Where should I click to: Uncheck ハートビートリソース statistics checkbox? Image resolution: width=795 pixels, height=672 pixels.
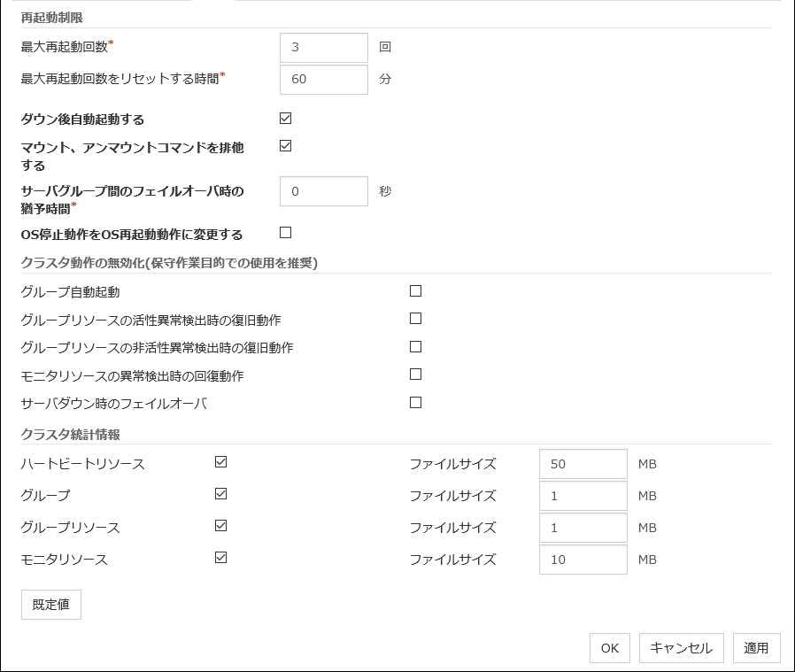pyautogui.click(x=221, y=462)
